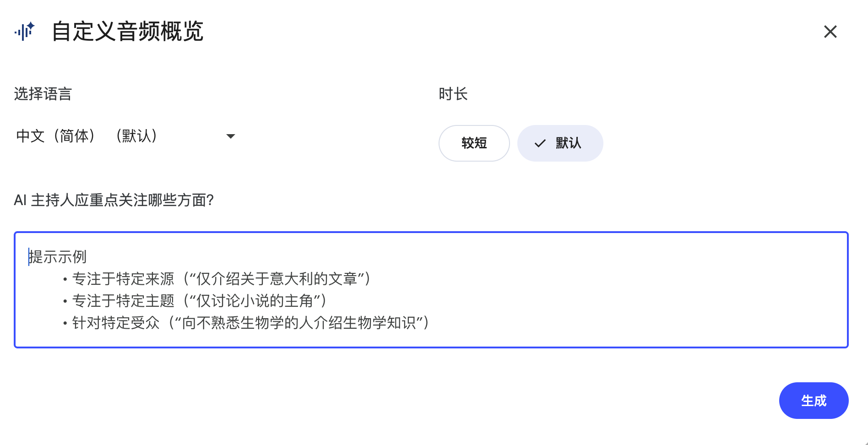Click the (默认) text in language field

tap(136, 136)
